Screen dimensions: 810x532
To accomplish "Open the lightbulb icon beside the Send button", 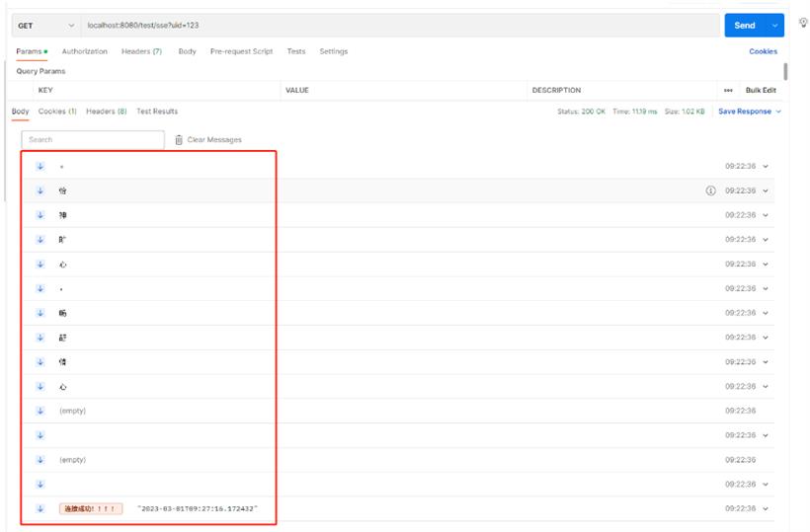I will (803, 22).
